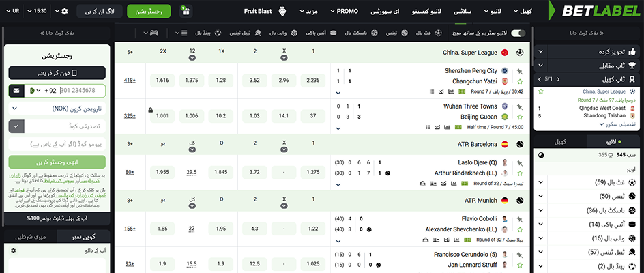
Task: Open bet slip settings gear
Action: click(13, 250)
